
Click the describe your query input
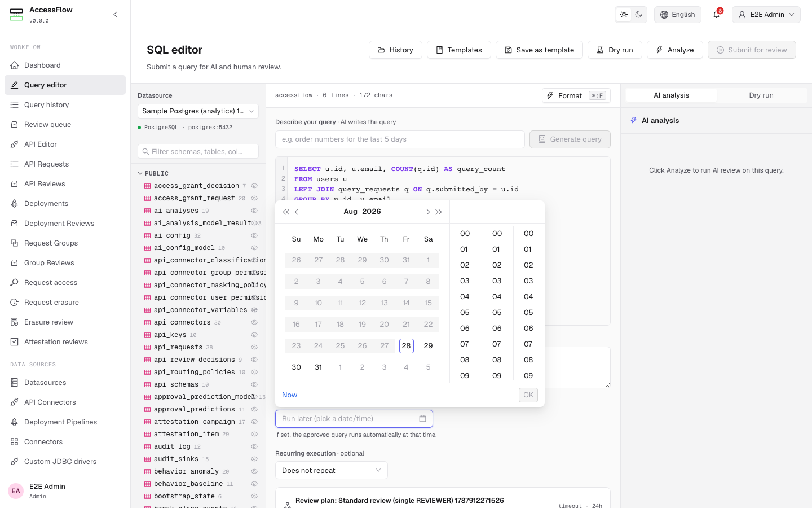pos(400,139)
